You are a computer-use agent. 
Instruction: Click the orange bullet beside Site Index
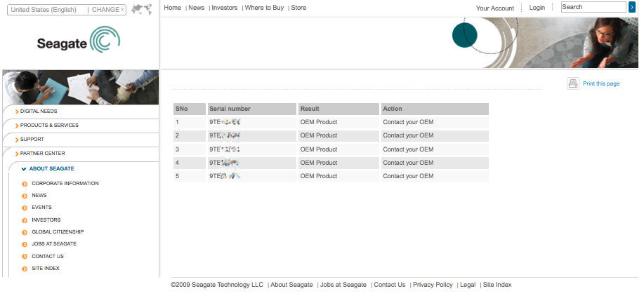click(25, 269)
